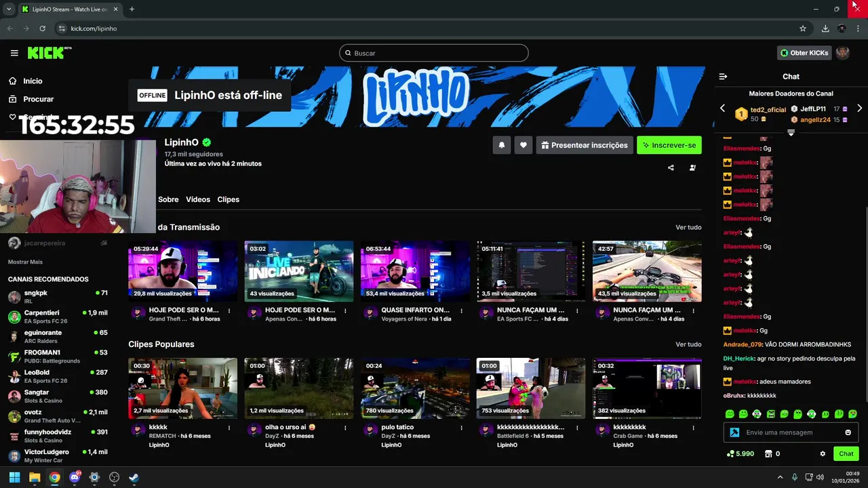Open the 01:00 Battlefield 6 clip thumbnail
This screenshot has height=488, width=868.
click(531, 388)
